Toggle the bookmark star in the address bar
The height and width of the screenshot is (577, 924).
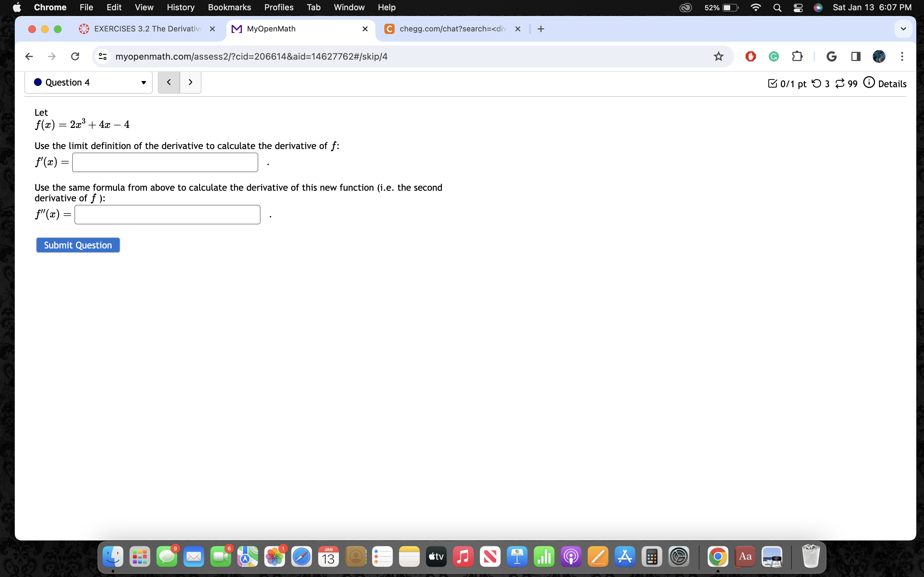(x=718, y=56)
